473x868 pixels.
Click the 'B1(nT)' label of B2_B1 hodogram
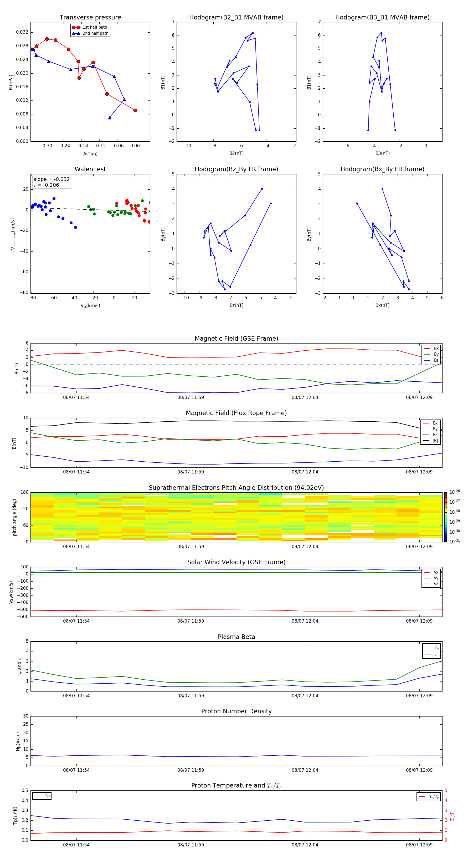[163, 82]
